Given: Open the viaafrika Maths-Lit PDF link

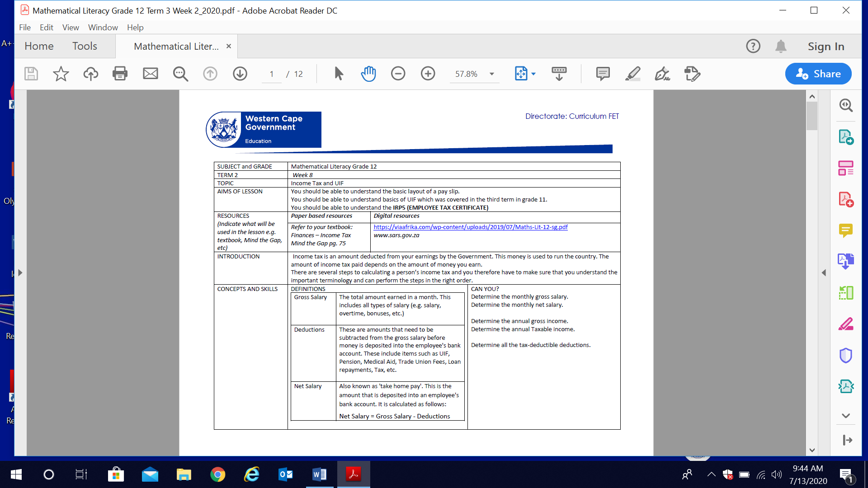Looking at the screenshot, I should point(471,227).
